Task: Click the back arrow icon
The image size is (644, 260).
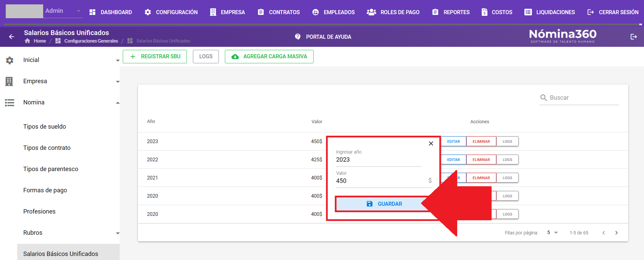Action: pyautogui.click(x=11, y=37)
